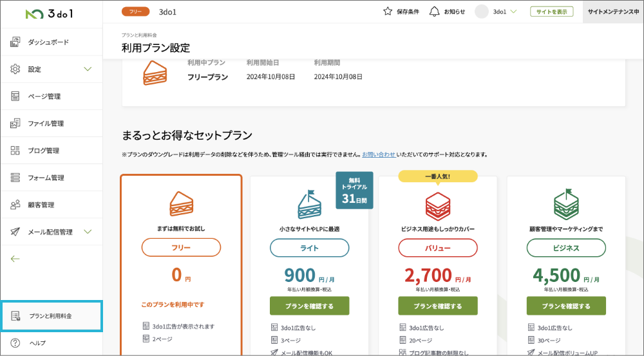Click the 20ページ feature text
This screenshot has width=644, height=356.
pos(421,341)
